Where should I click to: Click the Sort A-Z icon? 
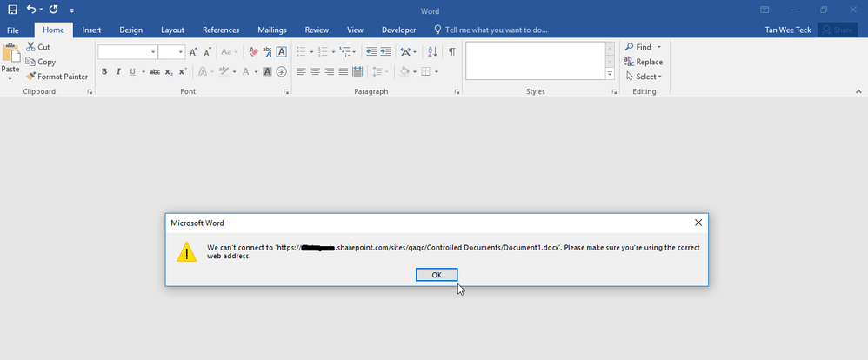click(x=432, y=52)
